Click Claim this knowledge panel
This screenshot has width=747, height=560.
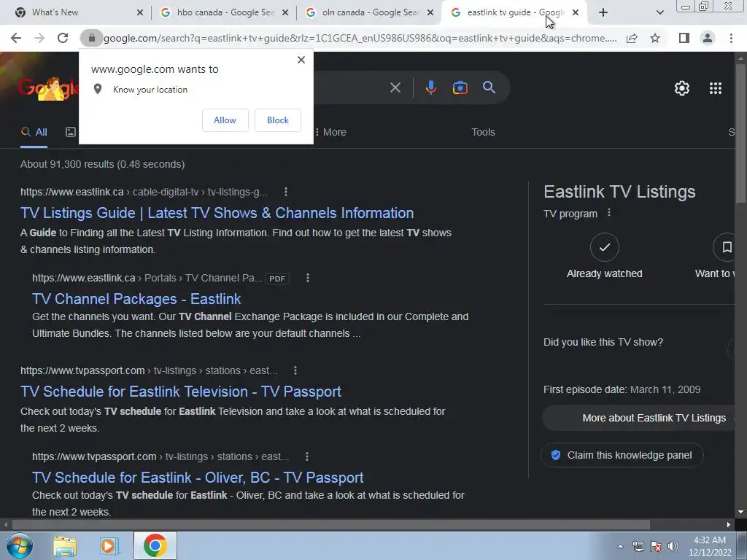click(622, 455)
